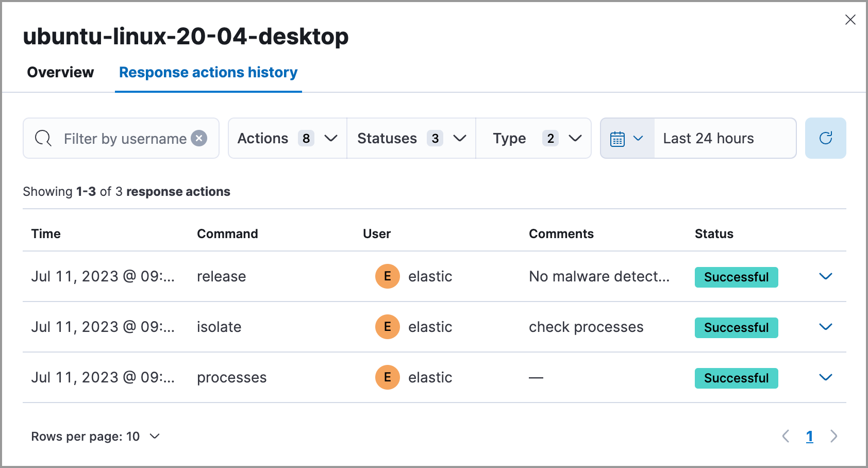Expand details of the release action row

pos(825,276)
